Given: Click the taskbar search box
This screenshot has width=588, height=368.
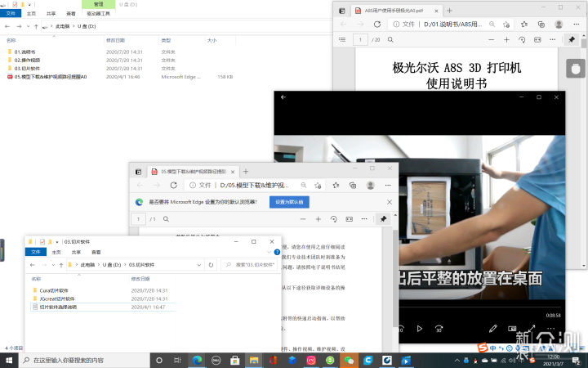Looking at the screenshot, I should coord(84,361).
